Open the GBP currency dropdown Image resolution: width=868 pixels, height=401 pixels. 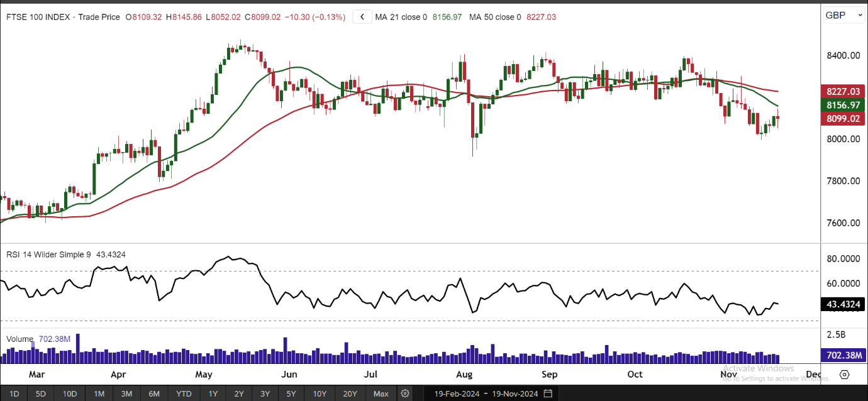pos(843,15)
